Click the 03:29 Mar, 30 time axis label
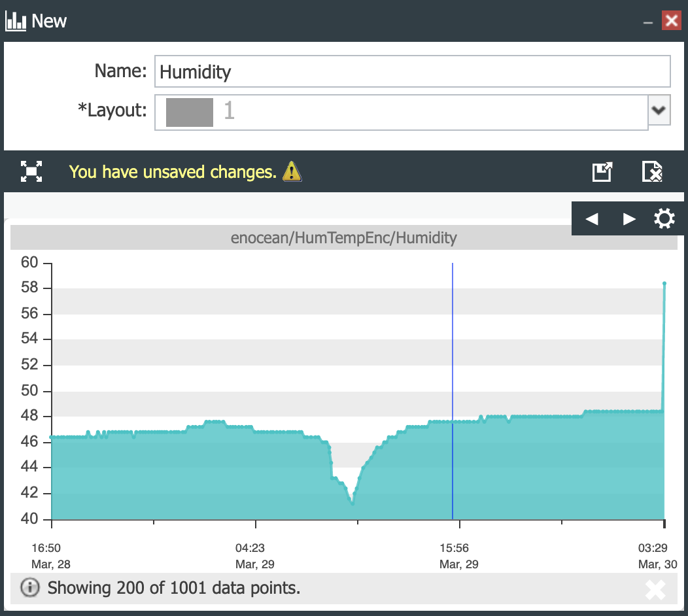The image size is (688, 616). click(x=657, y=556)
